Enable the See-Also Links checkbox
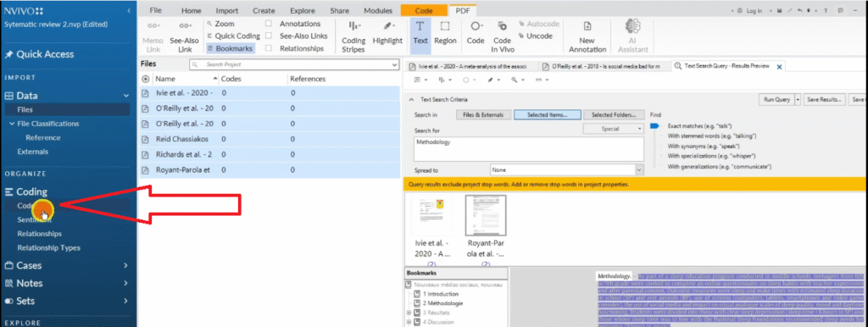The height and width of the screenshot is (327, 868). point(269,36)
